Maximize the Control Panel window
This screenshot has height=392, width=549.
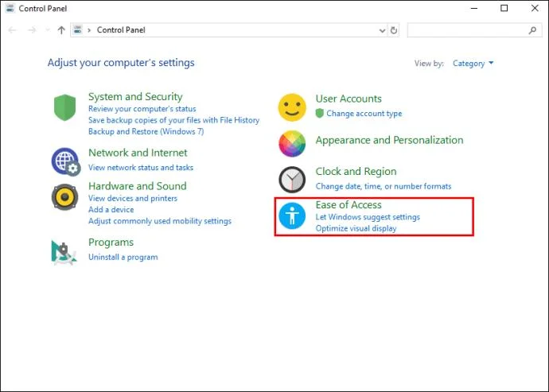coord(504,8)
